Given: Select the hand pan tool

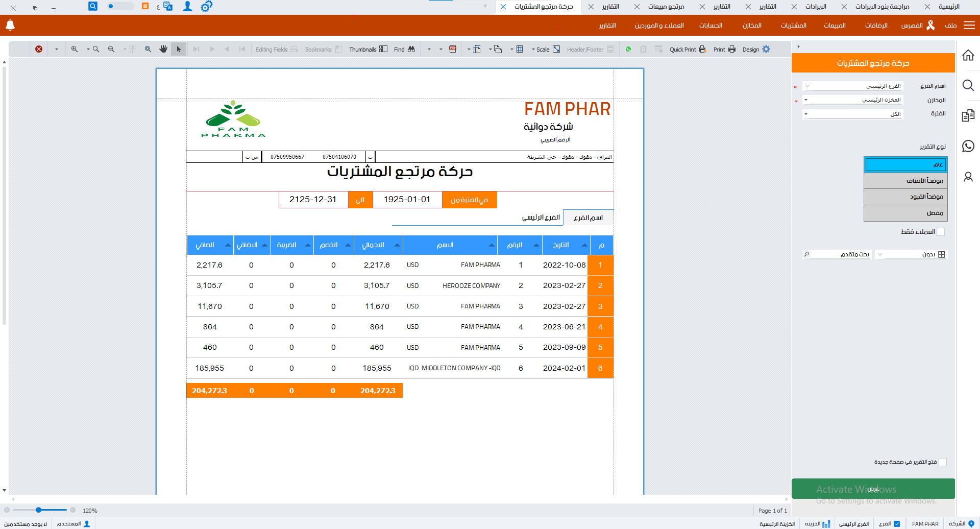Looking at the screenshot, I should pyautogui.click(x=163, y=50).
